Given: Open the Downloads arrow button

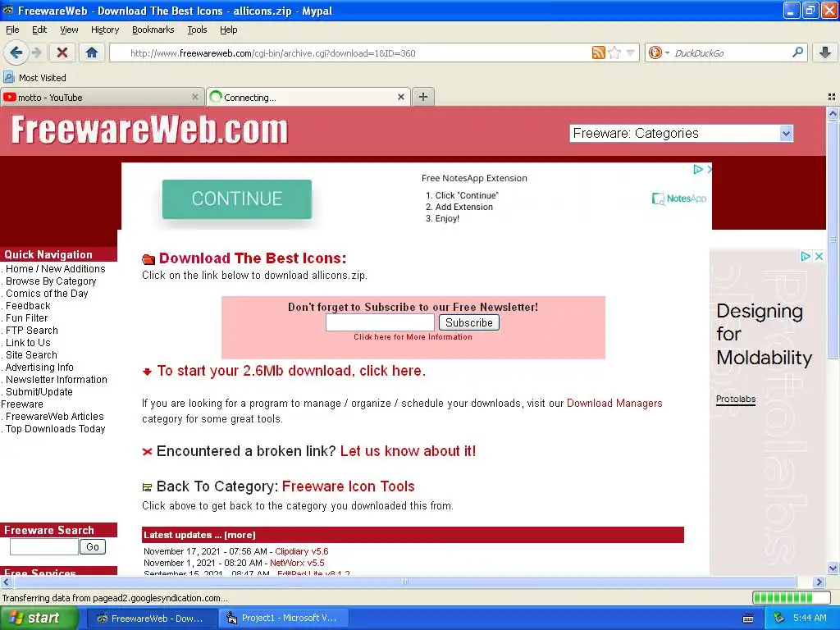Looking at the screenshot, I should 825,52.
